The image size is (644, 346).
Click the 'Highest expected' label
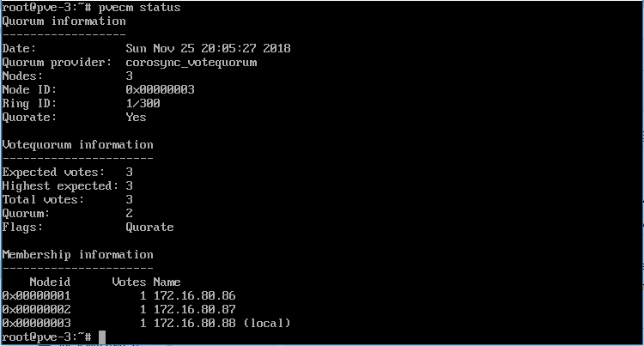60,186
